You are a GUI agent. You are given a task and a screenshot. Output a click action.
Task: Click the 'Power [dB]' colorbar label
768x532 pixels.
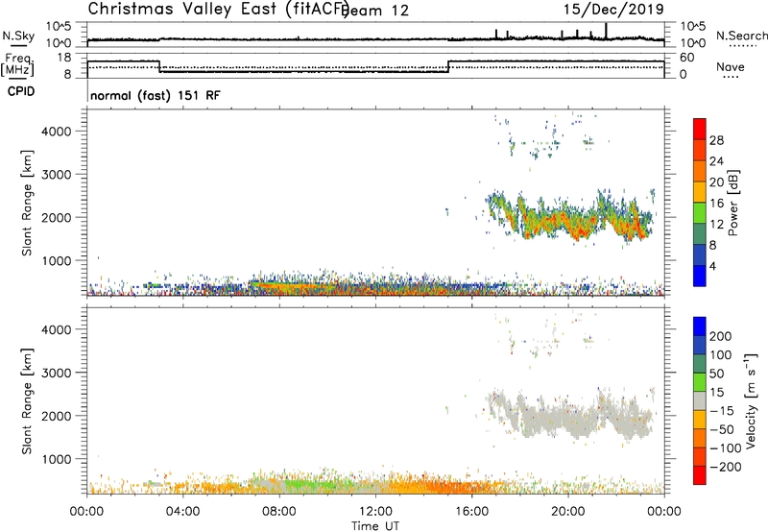coord(732,203)
